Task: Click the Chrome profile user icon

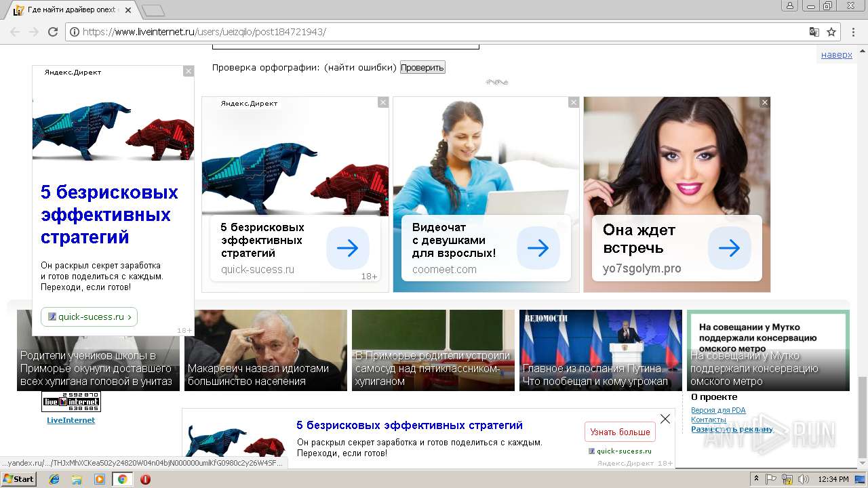Action: point(789,6)
